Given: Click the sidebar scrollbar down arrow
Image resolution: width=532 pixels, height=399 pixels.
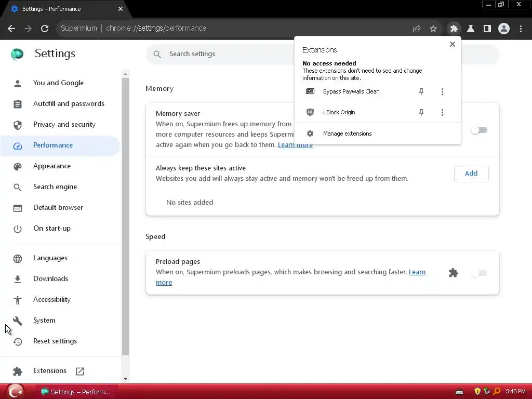Looking at the screenshot, I should click(125, 379).
